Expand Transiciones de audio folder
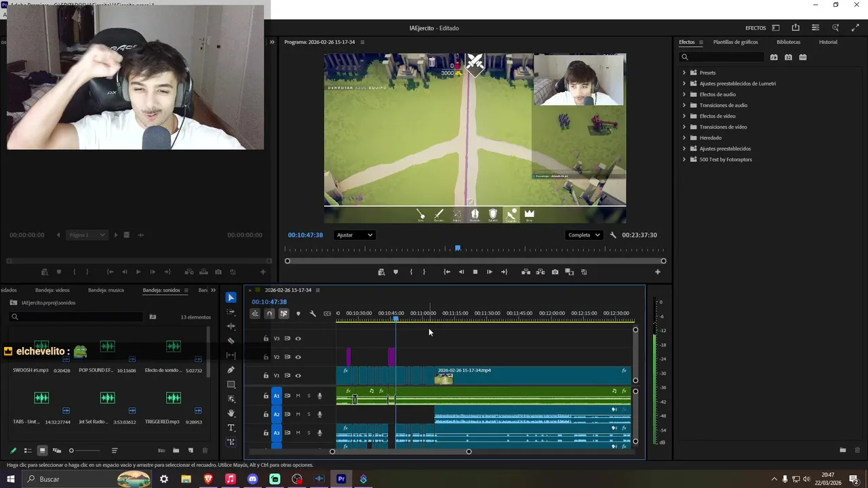 click(x=684, y=105)
